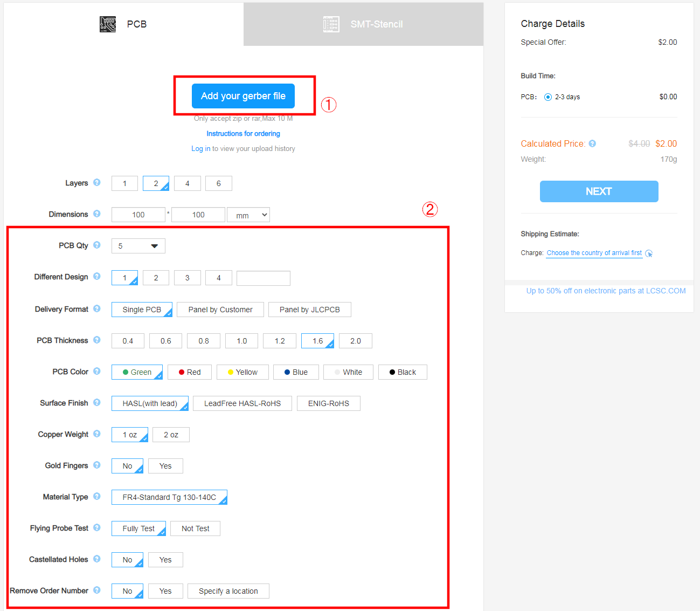Choose PCB thickness 0.8
The image size is (700, 611).
pos(204,341)
